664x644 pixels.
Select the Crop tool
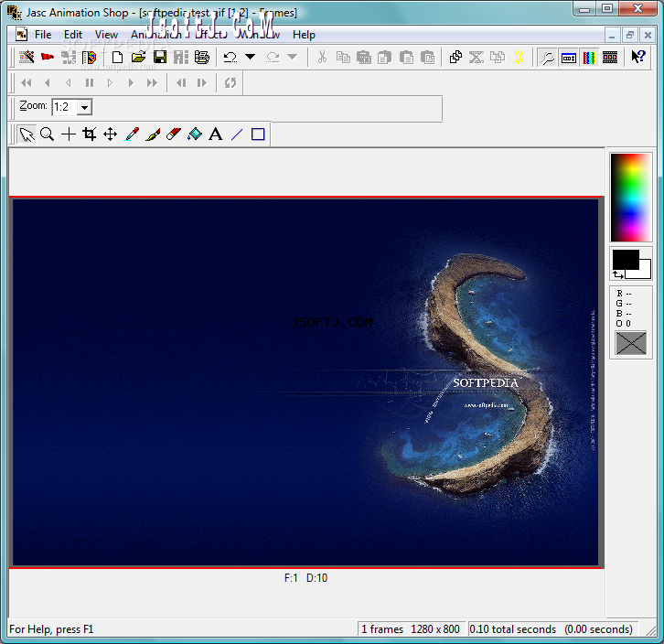pyautogui.click(x=90, y=134)
